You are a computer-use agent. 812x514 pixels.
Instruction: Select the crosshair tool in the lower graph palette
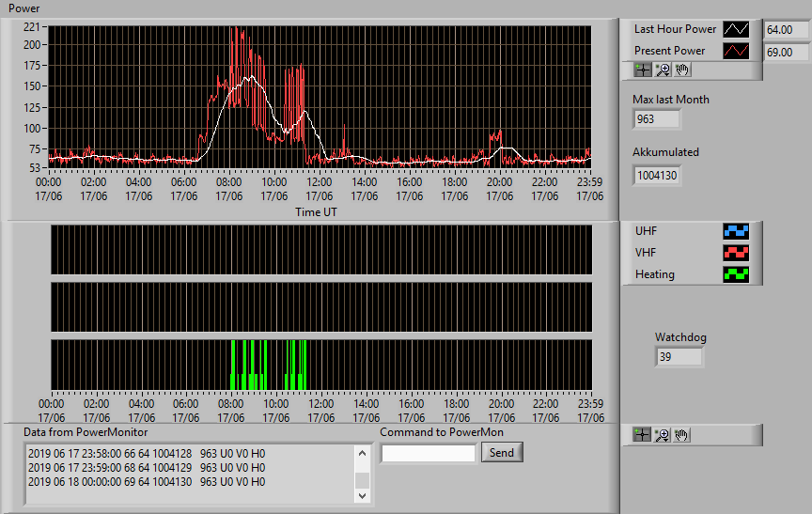coord(642,435)
